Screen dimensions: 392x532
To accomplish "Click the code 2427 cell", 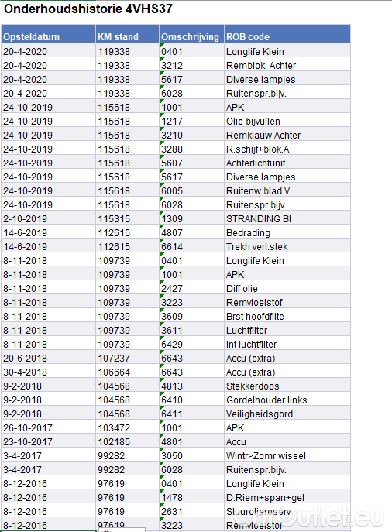I will pos(191,288).
